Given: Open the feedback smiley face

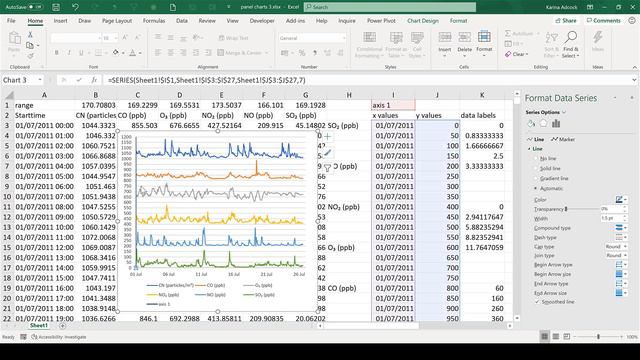Looking at the screenshot, I should click(632, 20).
